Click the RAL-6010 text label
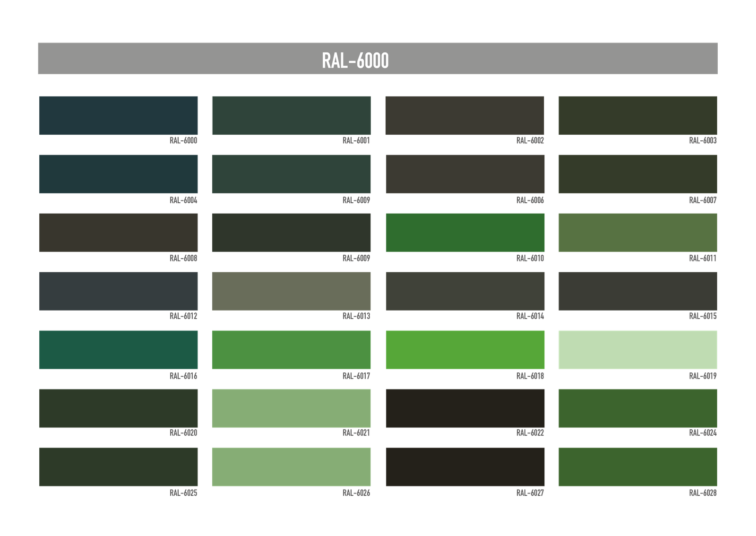Viewport: 756px width, 536px height. [530, 258]
